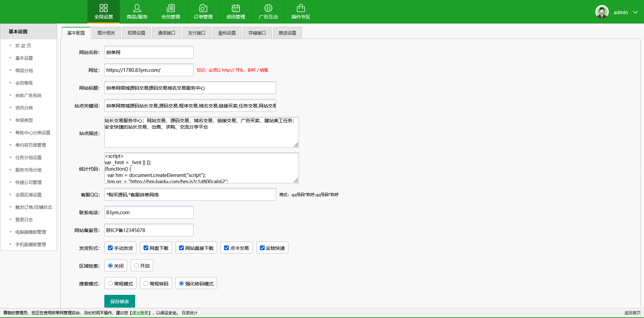644x318 pixels.
Task: Open the 商品/服务 products menu icon
Action: coord(137,8)
